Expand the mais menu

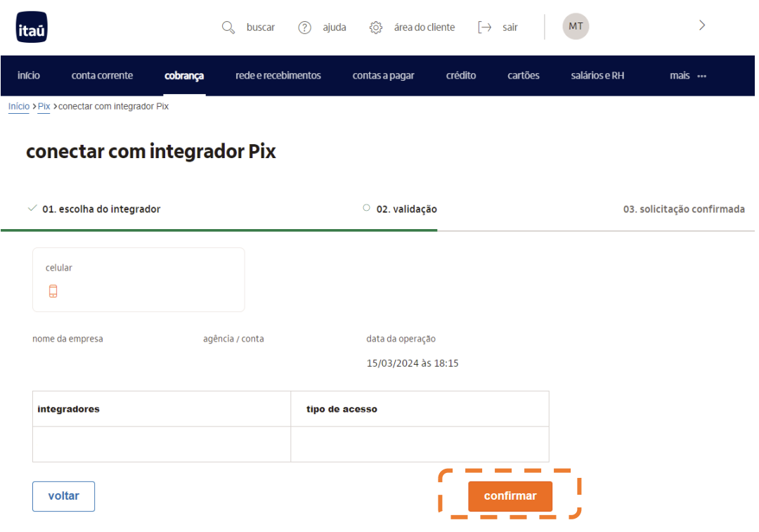click(x=680, y=75)
